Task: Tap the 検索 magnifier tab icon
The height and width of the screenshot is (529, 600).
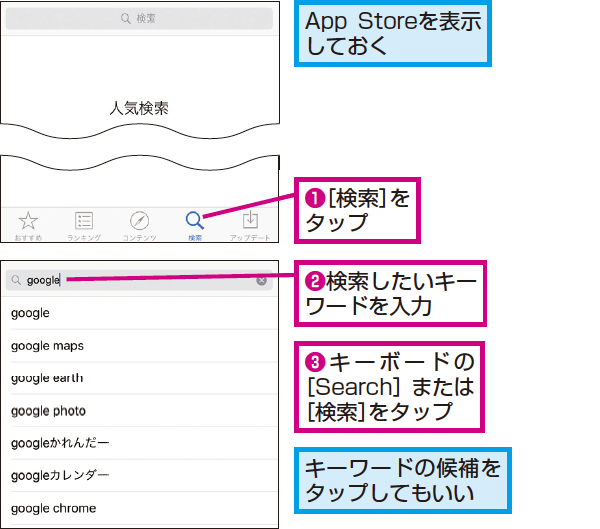Action: point(194,220)
